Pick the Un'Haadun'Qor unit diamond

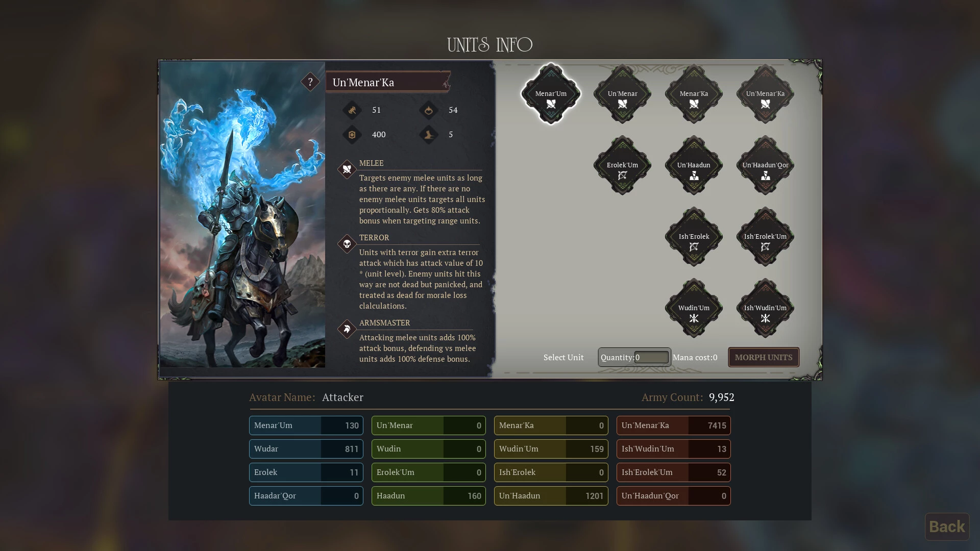[x=765, y=165]
